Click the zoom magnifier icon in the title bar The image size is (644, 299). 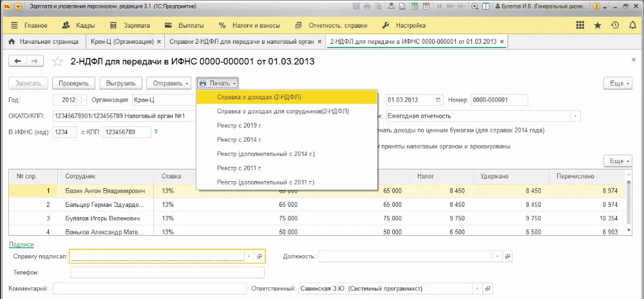[475, 6]
